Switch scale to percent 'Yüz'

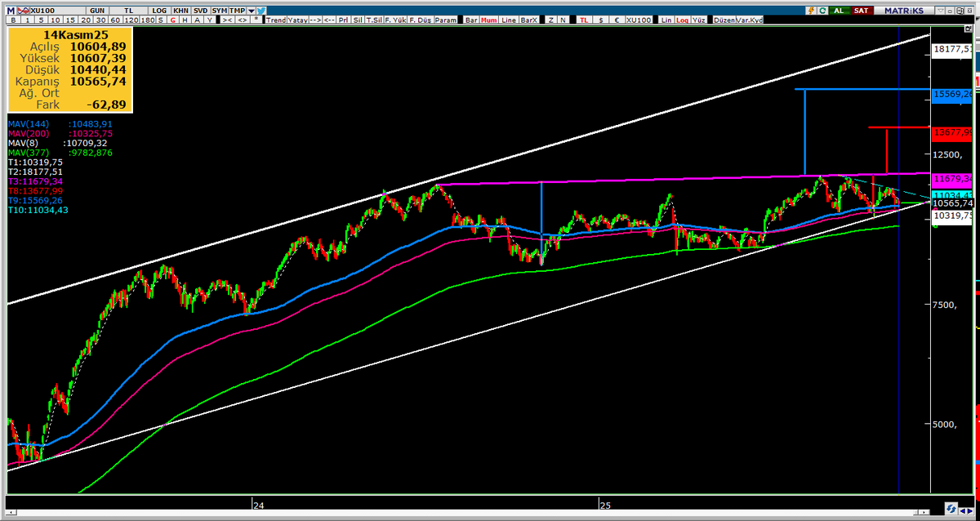tap(700, 20)
